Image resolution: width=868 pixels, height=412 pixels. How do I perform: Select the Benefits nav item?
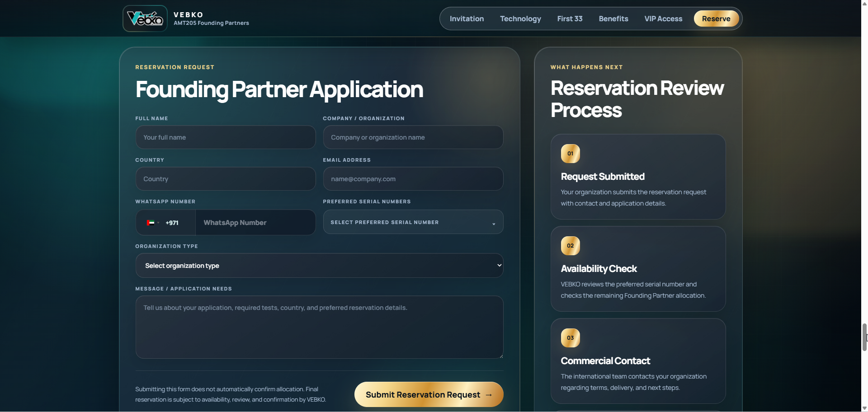pos(613,19)
